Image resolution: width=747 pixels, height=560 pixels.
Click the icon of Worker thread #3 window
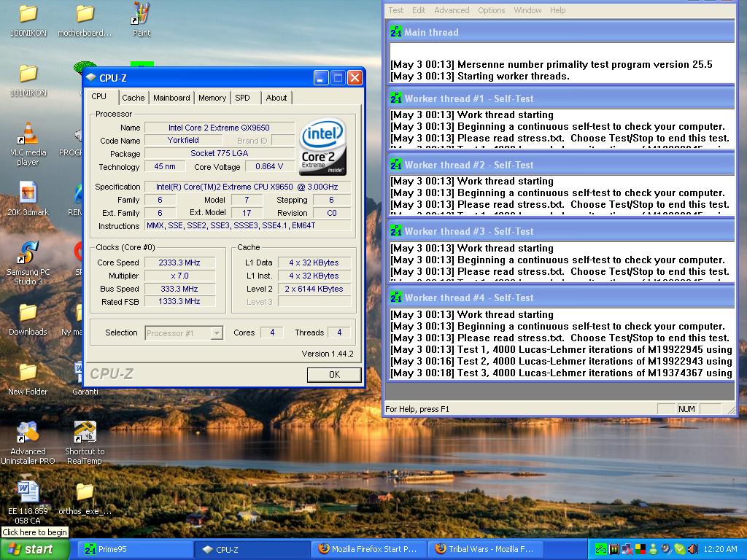(x=396, y=231)
